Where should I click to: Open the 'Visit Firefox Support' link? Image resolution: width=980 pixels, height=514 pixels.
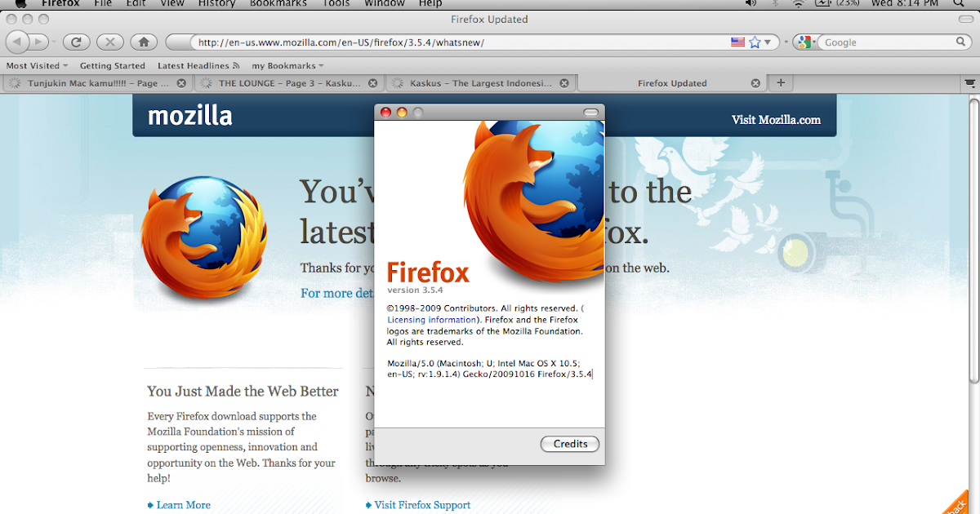[x=422, y=505]
